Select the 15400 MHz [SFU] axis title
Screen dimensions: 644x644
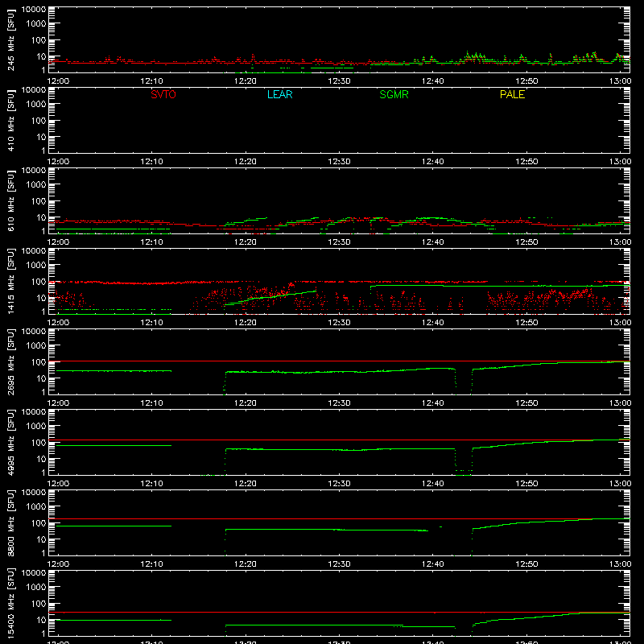[11, 603]
